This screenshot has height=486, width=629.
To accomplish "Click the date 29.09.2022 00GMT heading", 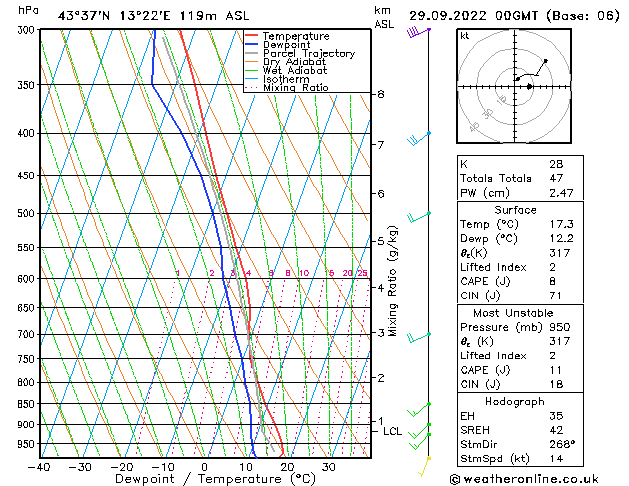I will [x=474, y=16].
